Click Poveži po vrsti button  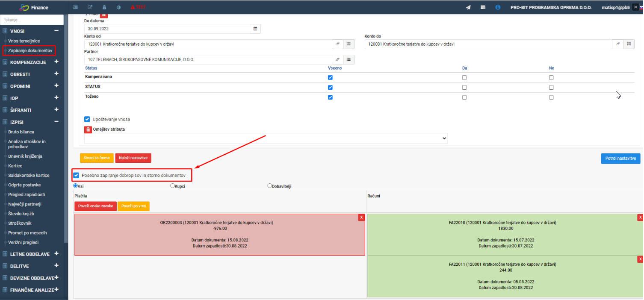coord(133,206)
